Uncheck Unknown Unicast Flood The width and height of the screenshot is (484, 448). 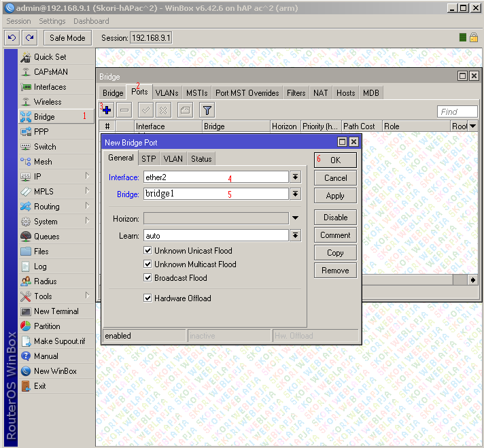click(x=148, y=251)
